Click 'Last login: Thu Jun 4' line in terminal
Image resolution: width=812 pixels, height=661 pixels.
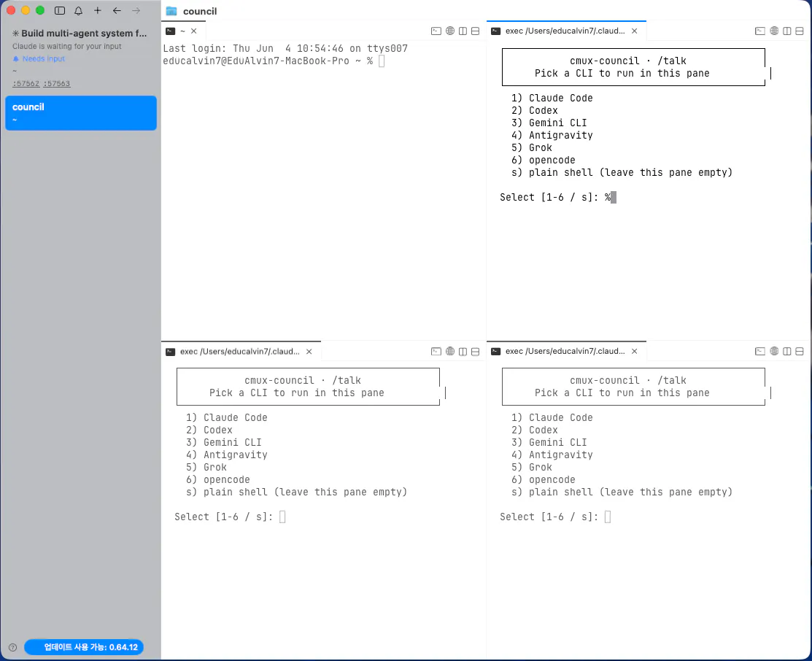point(285,49)
